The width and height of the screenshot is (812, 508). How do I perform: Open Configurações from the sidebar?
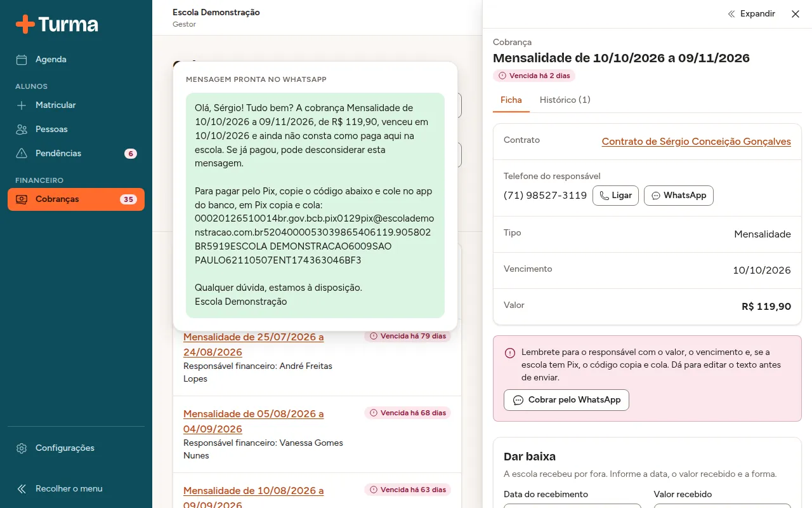point(76,448)
